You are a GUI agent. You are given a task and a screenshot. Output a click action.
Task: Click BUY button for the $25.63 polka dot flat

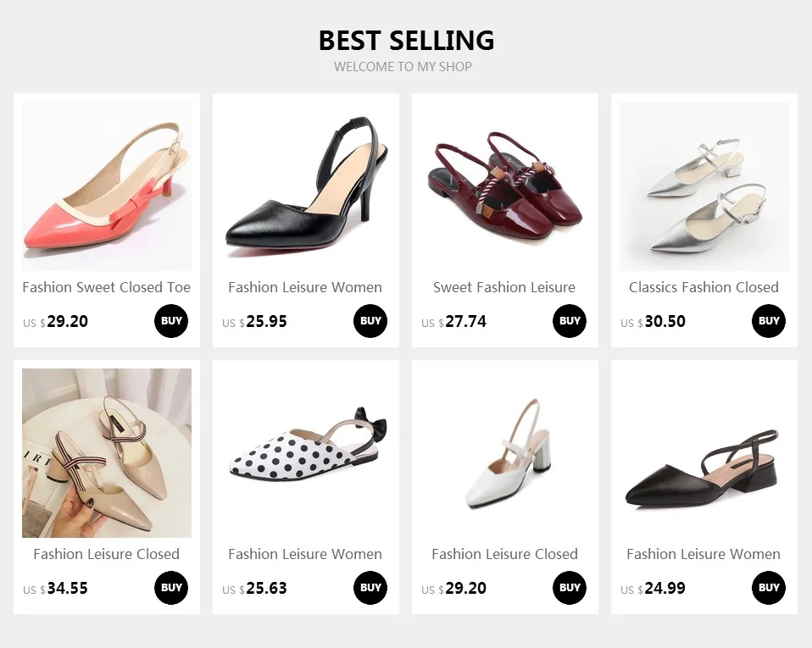(370, 588)
